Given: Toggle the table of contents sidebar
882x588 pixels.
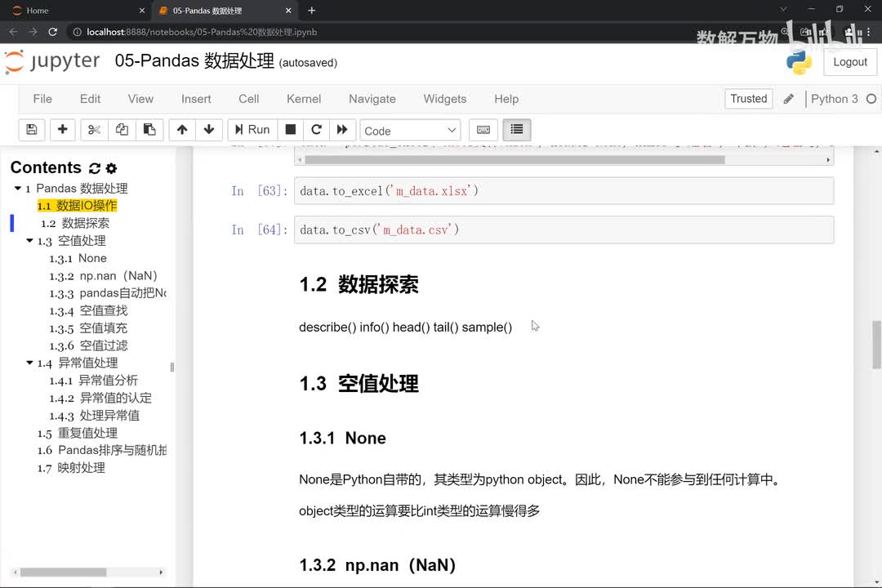Looking at the screenshot, I should point(516,130).
